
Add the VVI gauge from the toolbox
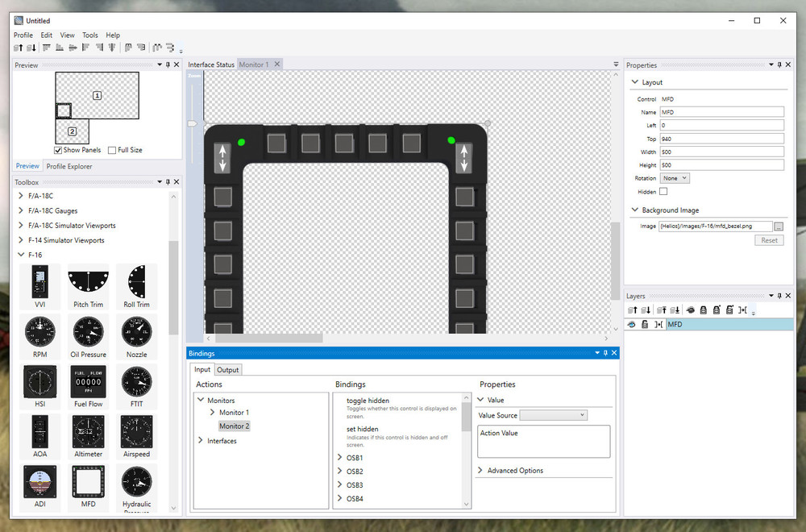pyautogui.click(x=39, y=286)
